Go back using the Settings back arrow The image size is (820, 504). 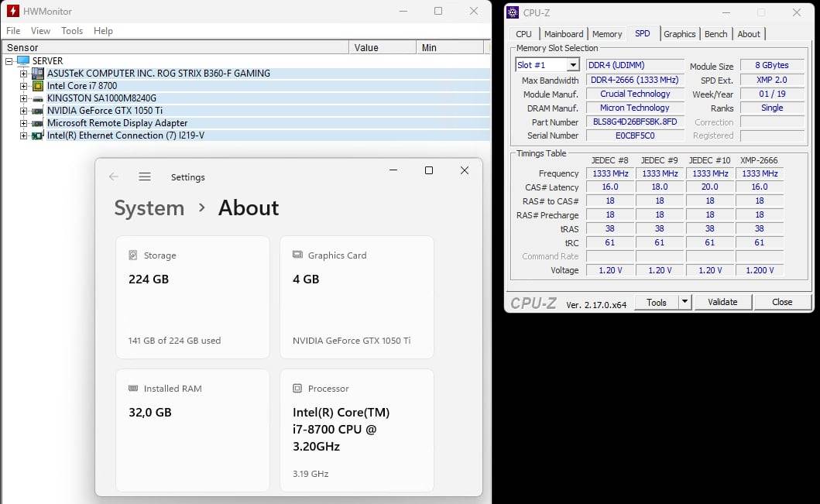click(x=114, y=177)
